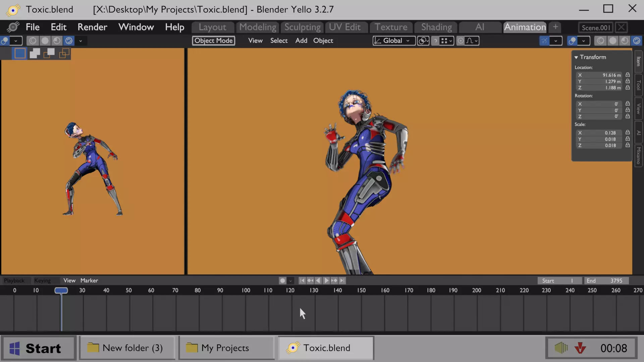
Task: Select rendered shading in right viewport header
Action: pos(637,41)
